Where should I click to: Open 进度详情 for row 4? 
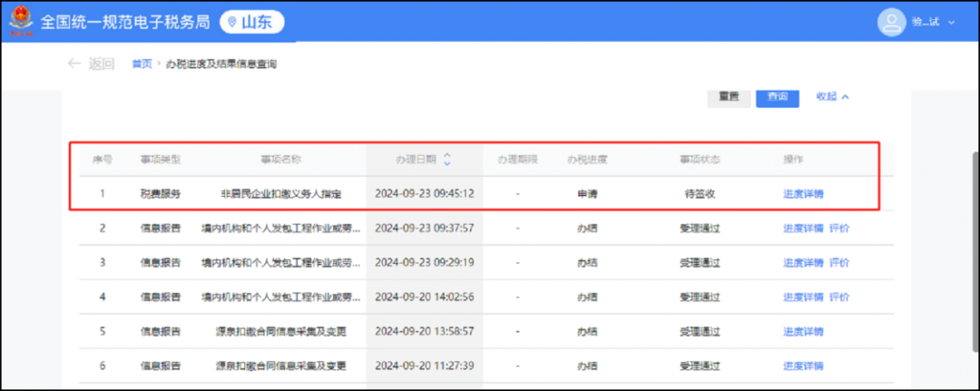click(803, 298)
